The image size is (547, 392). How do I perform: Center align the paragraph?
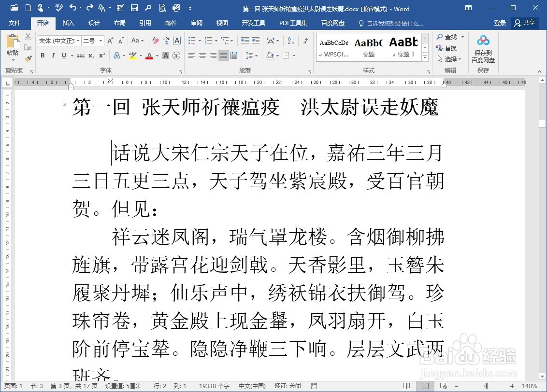(202, 56)
